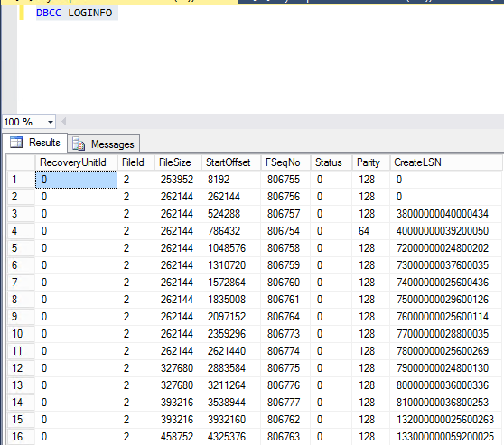Click the horizontal scrollbar left arrow

pyautogui.click(x=63, y=122)
